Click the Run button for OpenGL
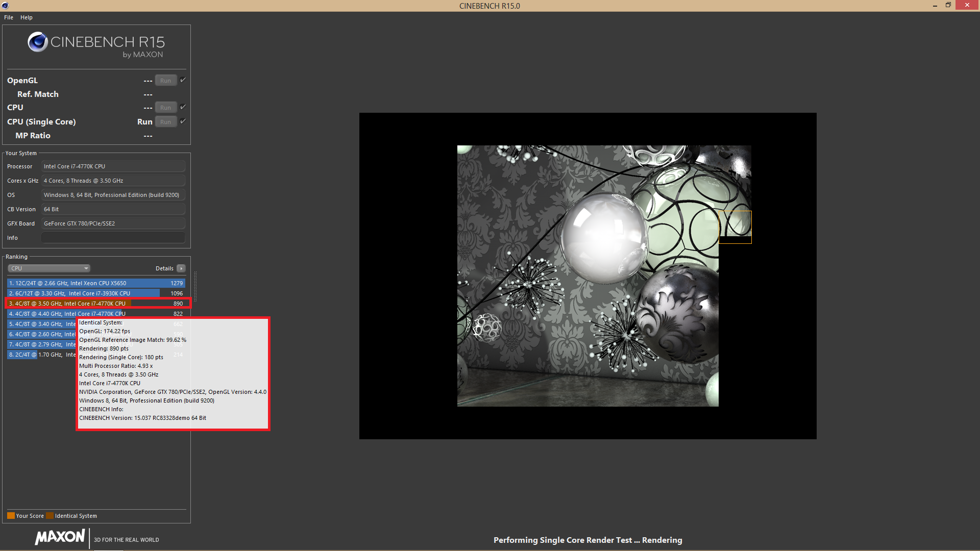This screenshot has width=980, height=551. click(x=166, y=81)
